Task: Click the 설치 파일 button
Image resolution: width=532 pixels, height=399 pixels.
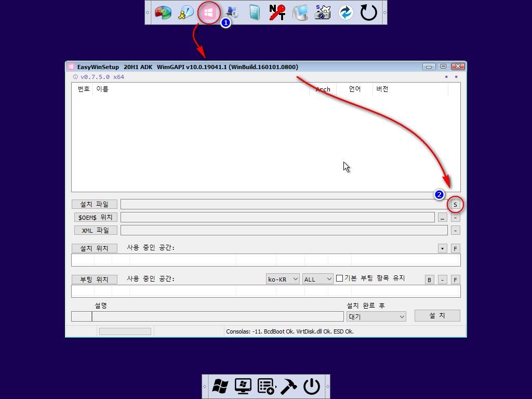Action: [x=95, y=204]
